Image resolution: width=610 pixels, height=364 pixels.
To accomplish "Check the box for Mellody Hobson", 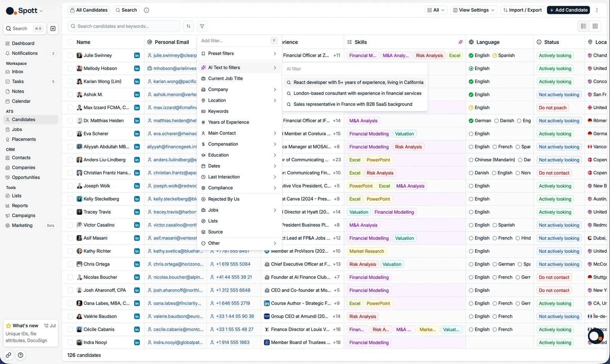I will [x=70, y=69].
